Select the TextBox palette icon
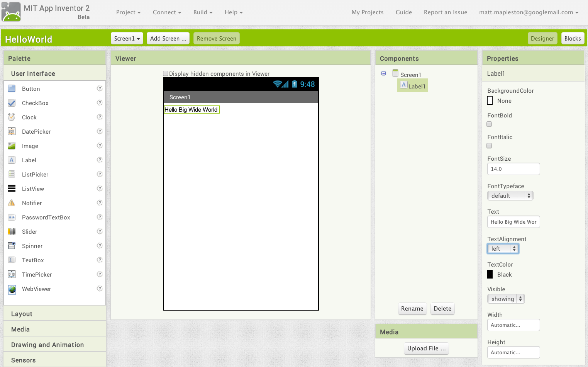The width and height of the screenshot is (588, 367). click(x=12, y=260)
